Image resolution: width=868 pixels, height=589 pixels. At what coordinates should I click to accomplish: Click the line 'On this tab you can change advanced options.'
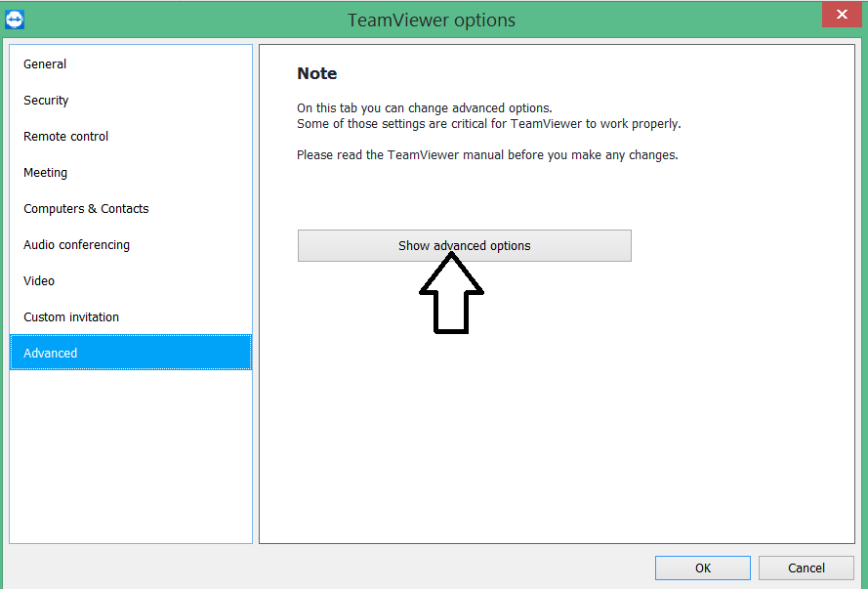click(425, 108)
